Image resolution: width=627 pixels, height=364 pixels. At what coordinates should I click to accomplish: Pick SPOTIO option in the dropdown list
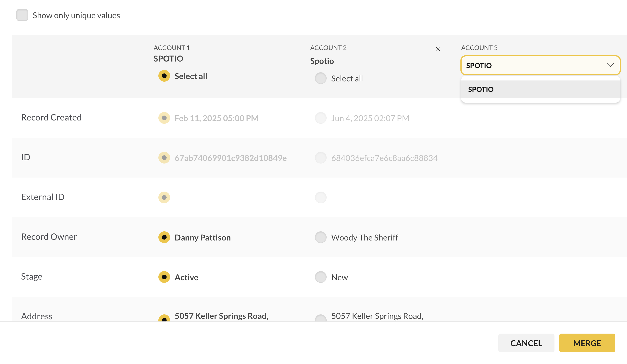coord(540,89)
